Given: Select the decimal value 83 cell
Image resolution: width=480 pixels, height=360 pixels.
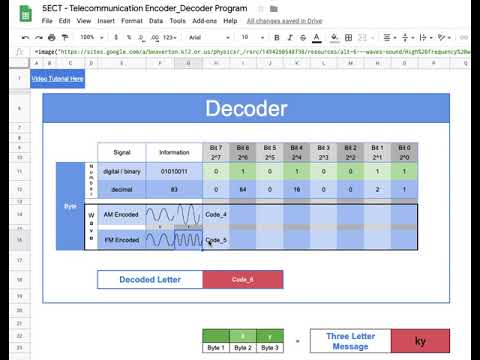Looking at the screenshot, I should tap(174, 189).
